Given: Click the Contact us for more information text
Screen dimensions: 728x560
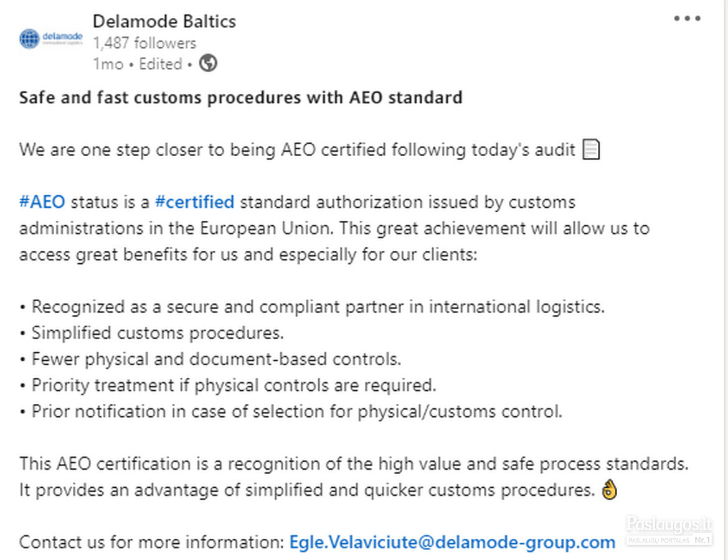Looking at the screenshot, I should (151, 542).
